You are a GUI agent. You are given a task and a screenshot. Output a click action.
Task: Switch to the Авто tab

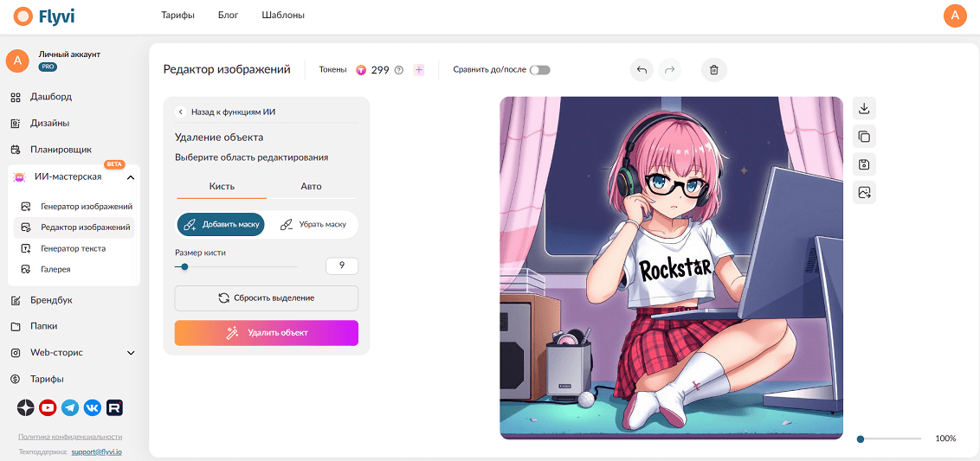pyautogui.click(x=312, y=186)
